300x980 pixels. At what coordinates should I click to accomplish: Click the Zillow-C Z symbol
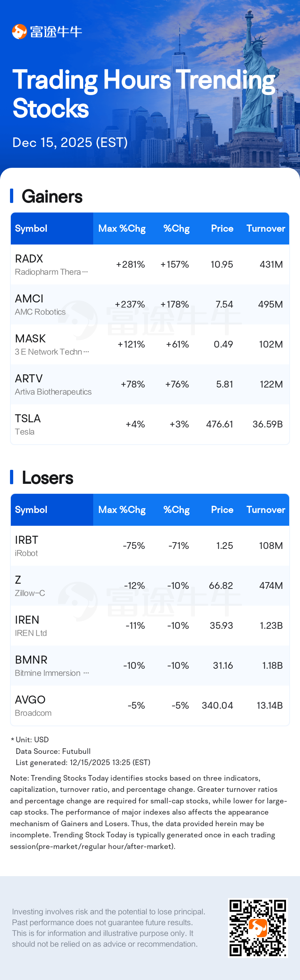click(18, 580)
